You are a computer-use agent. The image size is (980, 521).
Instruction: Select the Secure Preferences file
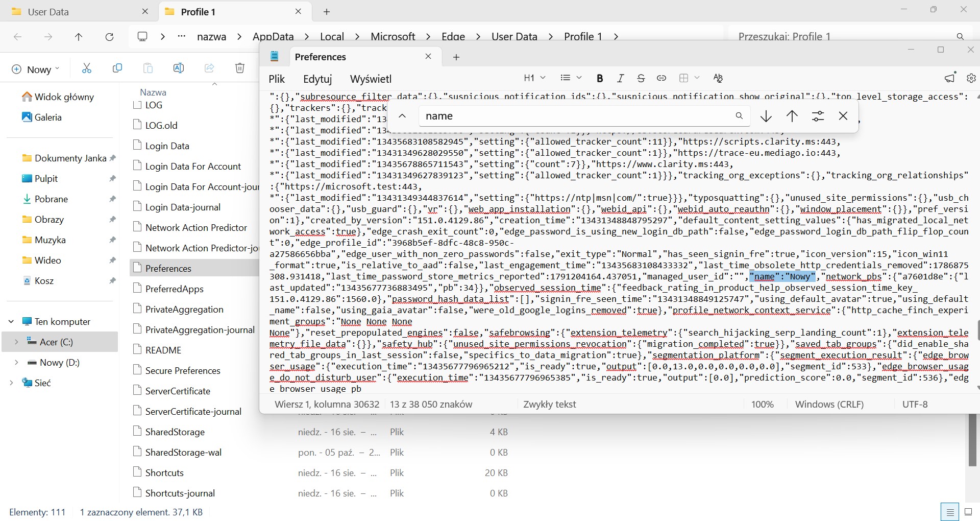coord(183,371)
